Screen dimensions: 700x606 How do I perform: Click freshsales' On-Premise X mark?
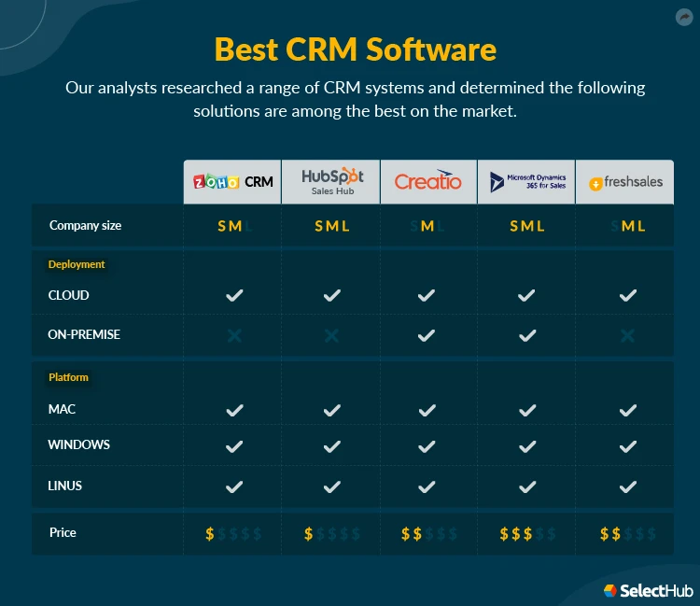pyautogui.click(x=628, y=335)
